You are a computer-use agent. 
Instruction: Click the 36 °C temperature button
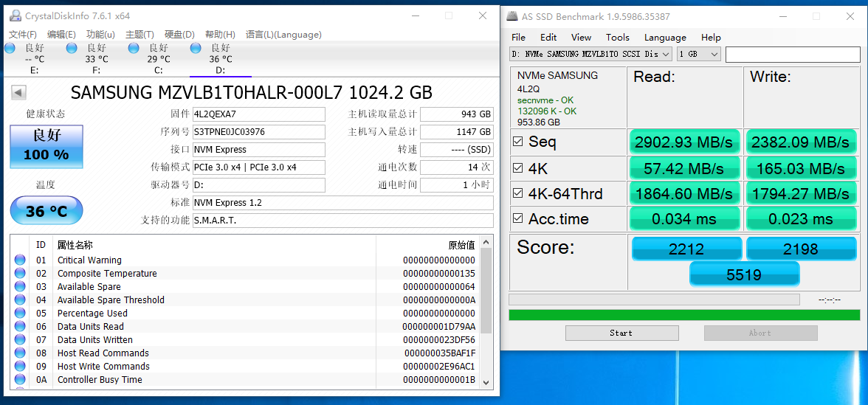coord(46,211)
